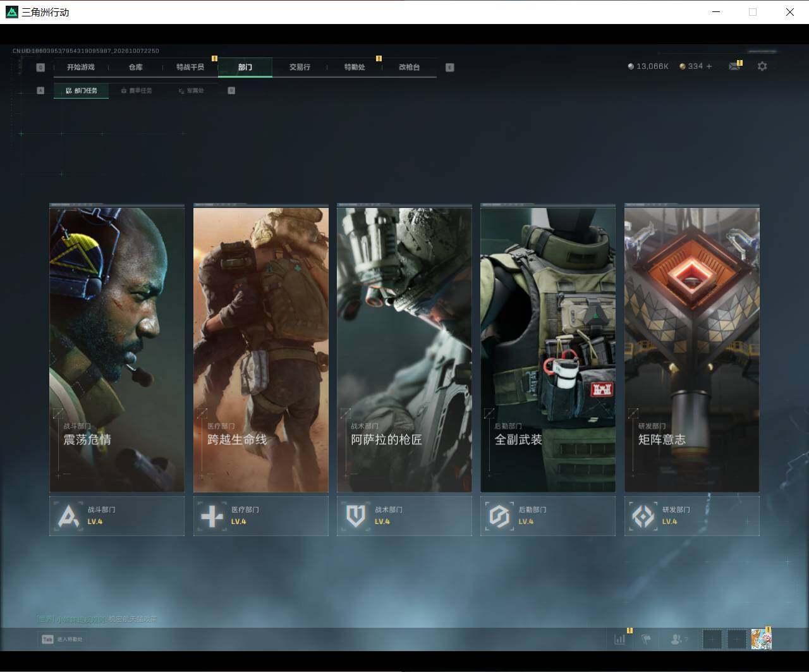Click the first empty squad slot plus

click(x=712, y=639)
